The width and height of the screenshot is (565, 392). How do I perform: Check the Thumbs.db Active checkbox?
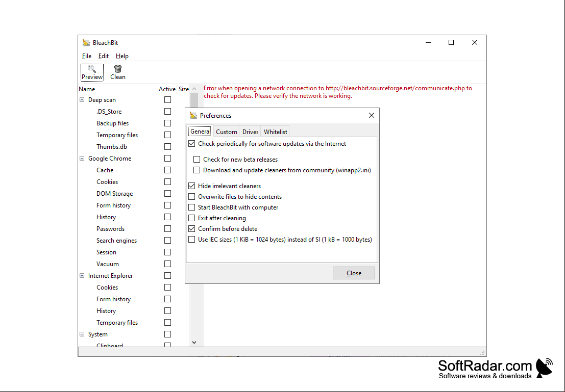click(x=167, y=146)
